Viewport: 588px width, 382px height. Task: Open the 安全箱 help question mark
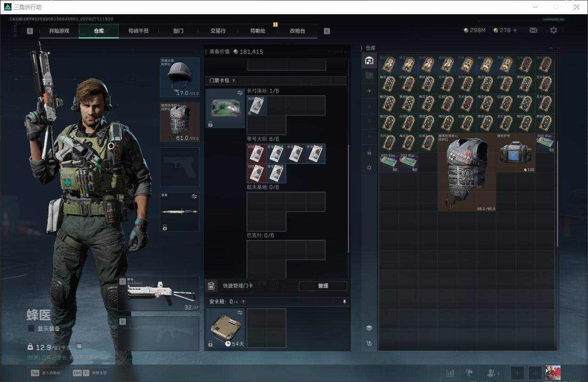pyautogui.click(x=243, y=302)
